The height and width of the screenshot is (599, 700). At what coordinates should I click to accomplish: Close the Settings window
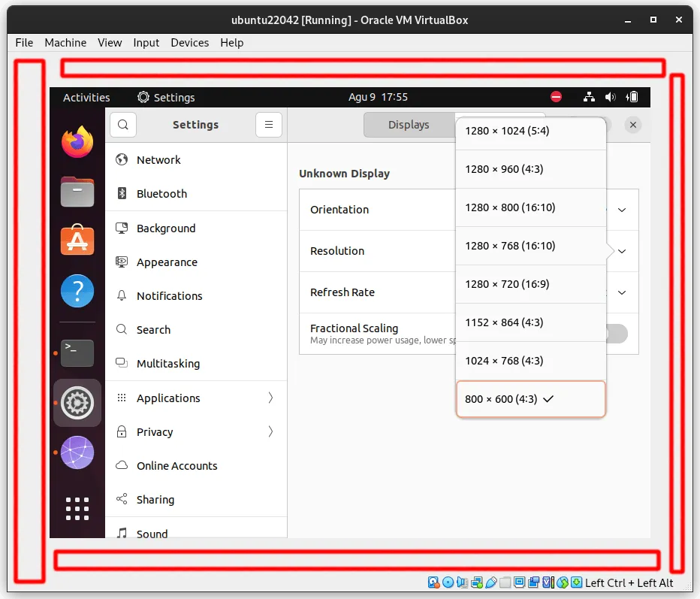(633, 125)
